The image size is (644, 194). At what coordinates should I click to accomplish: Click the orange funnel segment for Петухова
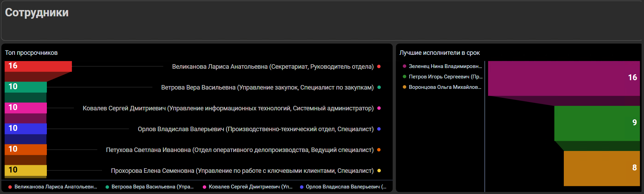coord(26,150)
